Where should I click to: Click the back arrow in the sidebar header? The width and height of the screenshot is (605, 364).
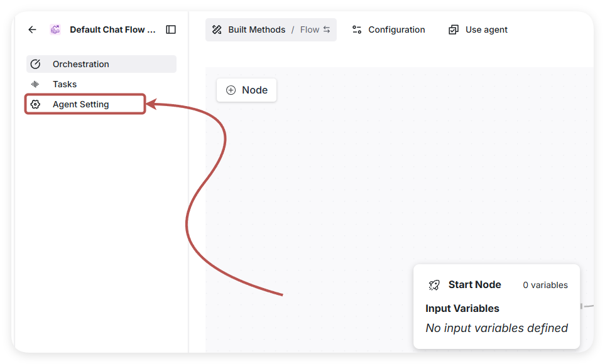(33, 29)
